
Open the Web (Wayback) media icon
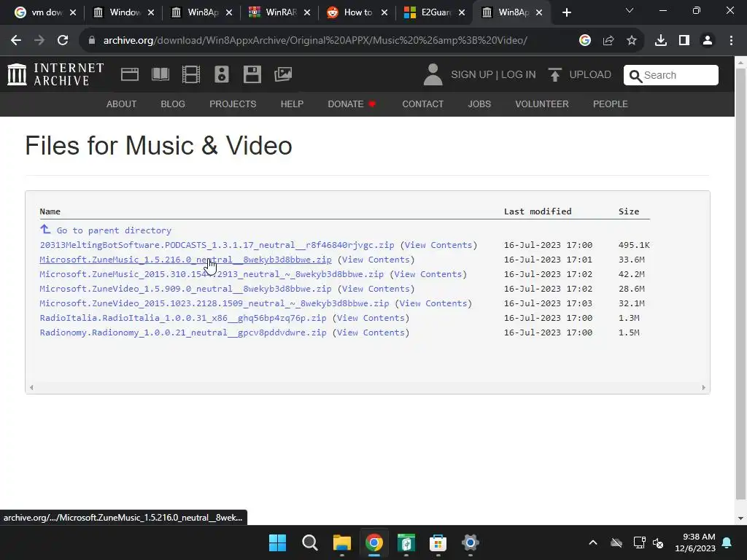(x=130, y=74)
